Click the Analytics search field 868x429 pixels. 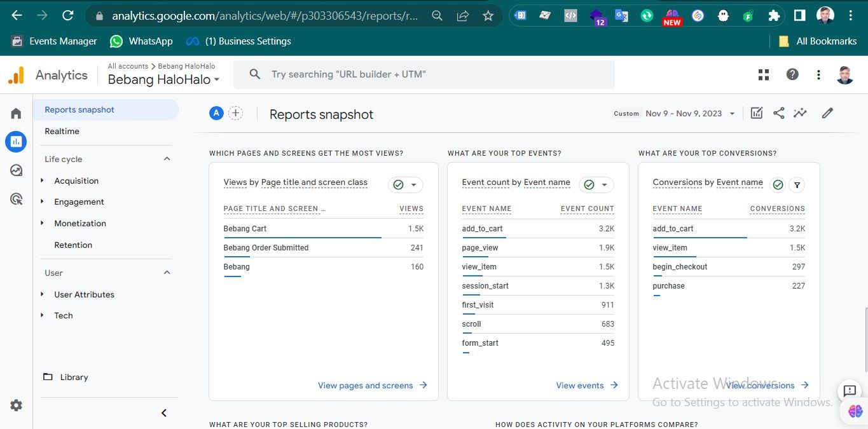pos(424,74)
